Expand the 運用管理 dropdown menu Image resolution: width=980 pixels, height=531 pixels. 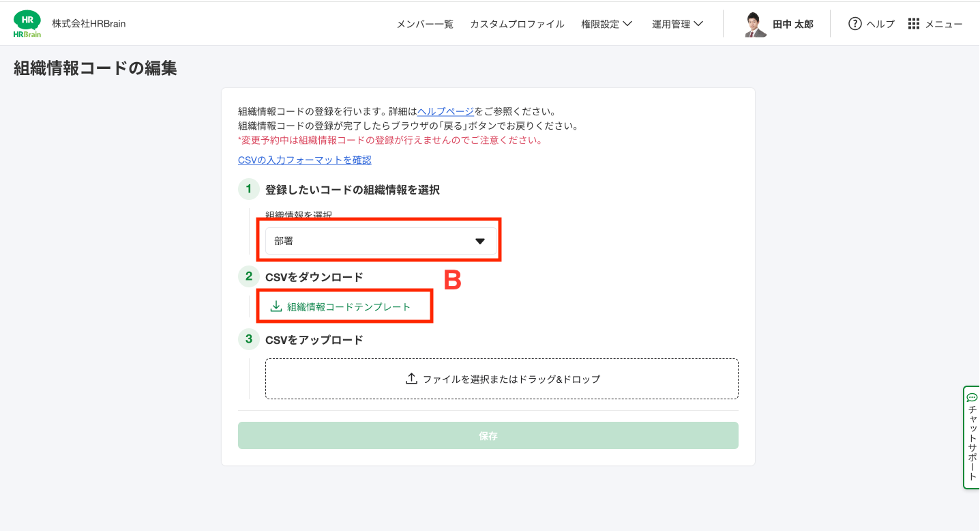coord(677,24)
